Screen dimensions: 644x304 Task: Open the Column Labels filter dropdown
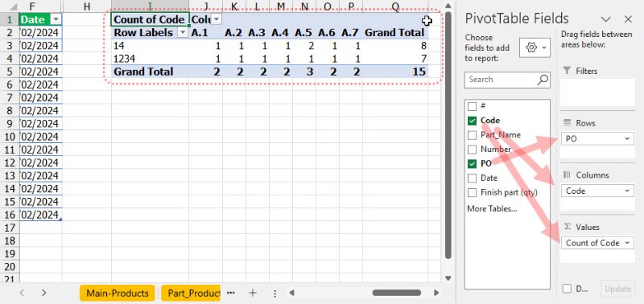[216, 19]
